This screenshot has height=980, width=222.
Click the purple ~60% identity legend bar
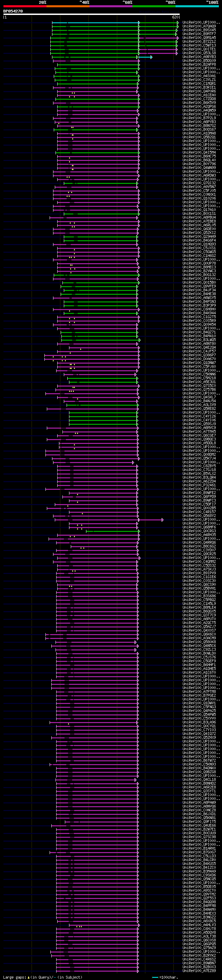pyautogui.click(x=111, y=6)
